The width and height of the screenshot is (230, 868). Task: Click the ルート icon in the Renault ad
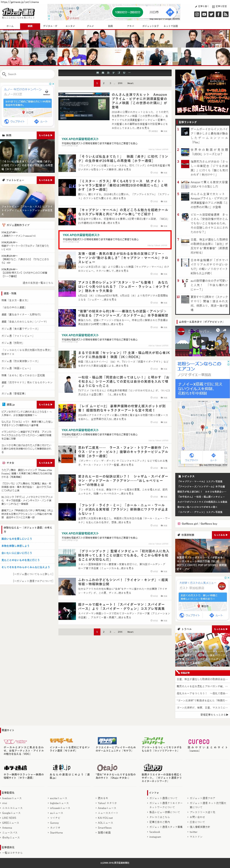36,121
